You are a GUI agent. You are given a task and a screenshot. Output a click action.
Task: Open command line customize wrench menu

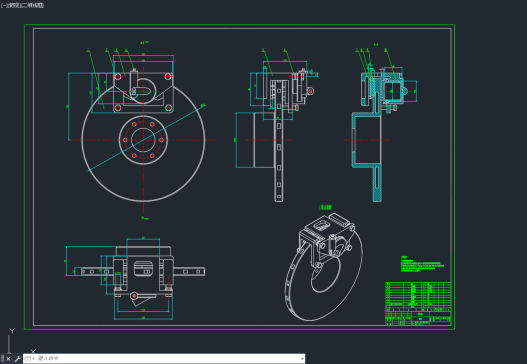click(x=17, y=359)
